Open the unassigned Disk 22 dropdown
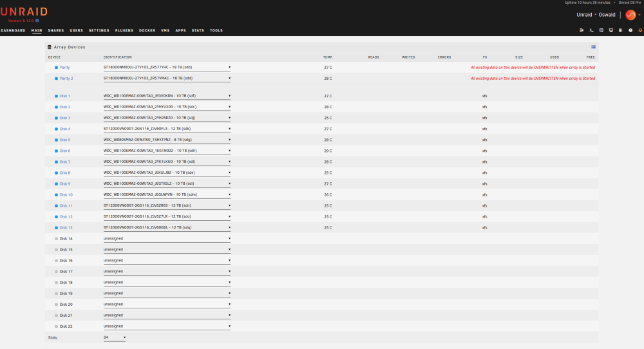Image resolution: width=644 pixels, height=349 pixels. tap(167, 326)
